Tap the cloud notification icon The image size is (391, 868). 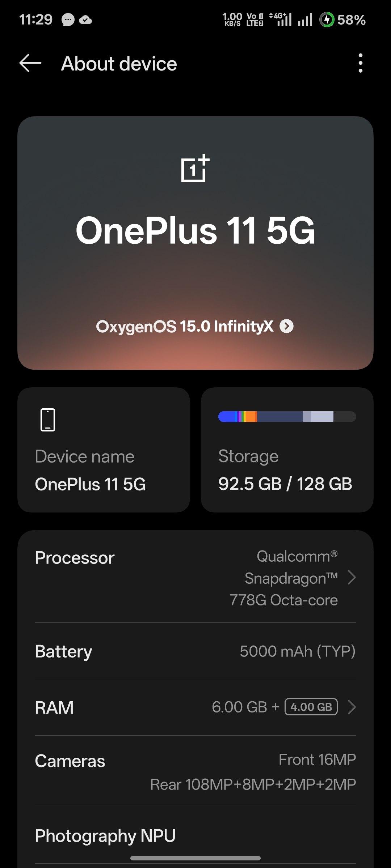85,20
